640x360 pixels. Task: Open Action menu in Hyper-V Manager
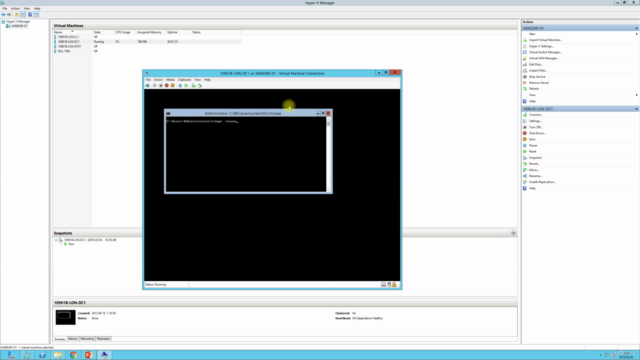tap(16, 9)
